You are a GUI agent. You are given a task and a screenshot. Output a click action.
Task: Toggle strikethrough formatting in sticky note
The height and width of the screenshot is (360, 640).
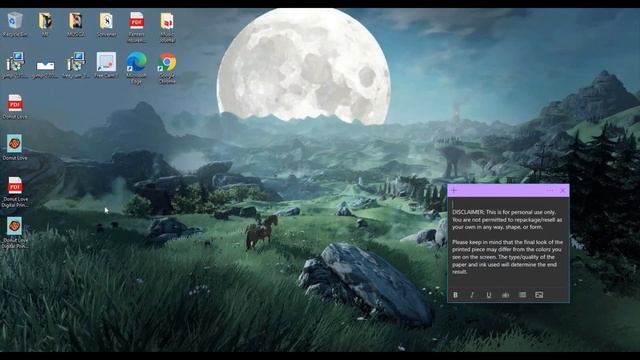(506, 295)
